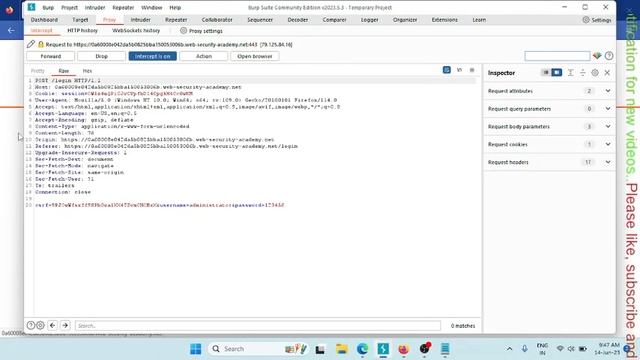Click the Forward button

51,56
